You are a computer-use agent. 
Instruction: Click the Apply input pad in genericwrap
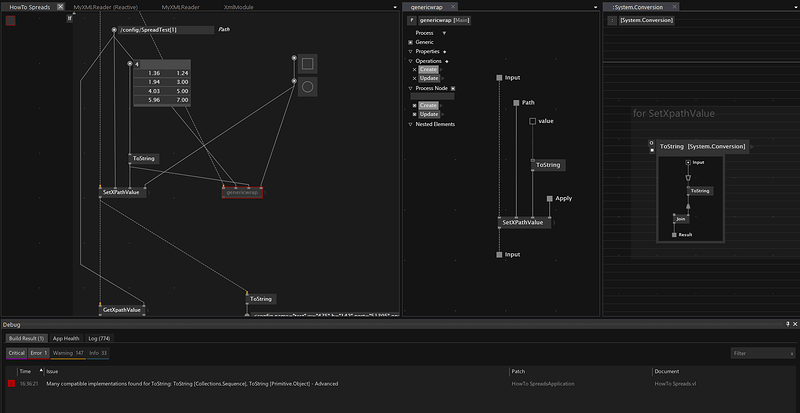point(549,198)
